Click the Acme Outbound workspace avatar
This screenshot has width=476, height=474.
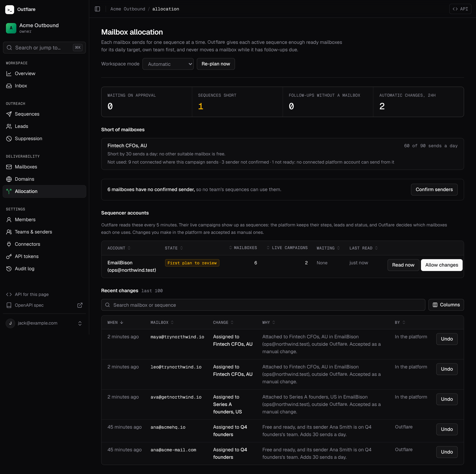[11, 28]
